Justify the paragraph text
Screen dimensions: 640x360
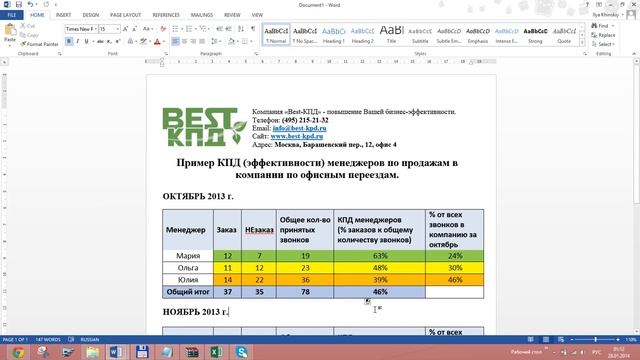(202, 41)
